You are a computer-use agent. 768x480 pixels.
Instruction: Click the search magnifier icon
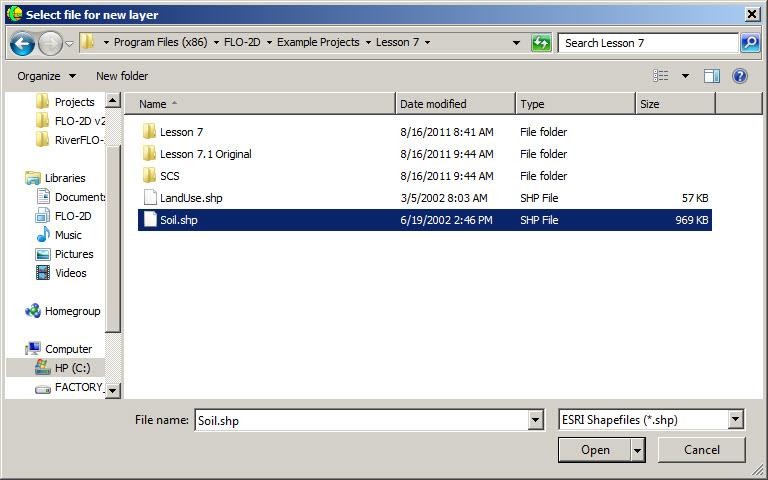750,43
